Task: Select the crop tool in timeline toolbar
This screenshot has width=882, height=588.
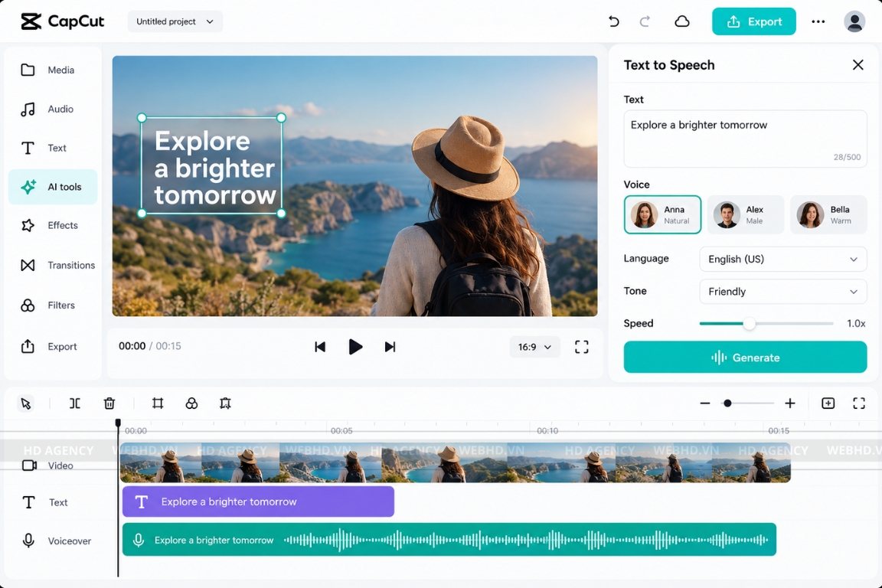Action: pos(158,403)
